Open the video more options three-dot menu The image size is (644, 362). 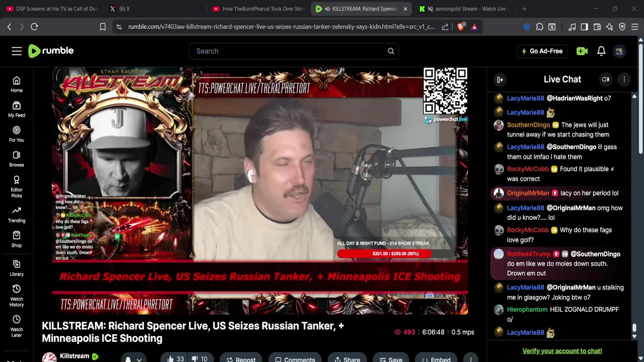[x=470, y=359]
